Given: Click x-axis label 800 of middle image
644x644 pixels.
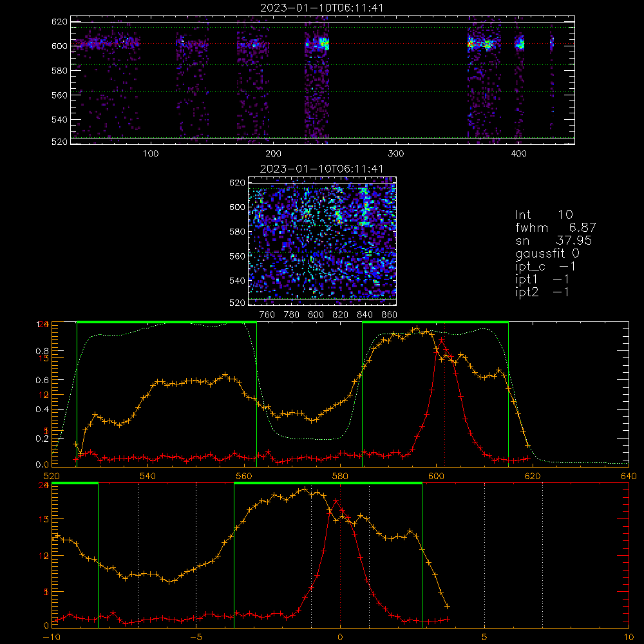Looking at the screenshot, I should pyautogui.click(x=316, y=315).
